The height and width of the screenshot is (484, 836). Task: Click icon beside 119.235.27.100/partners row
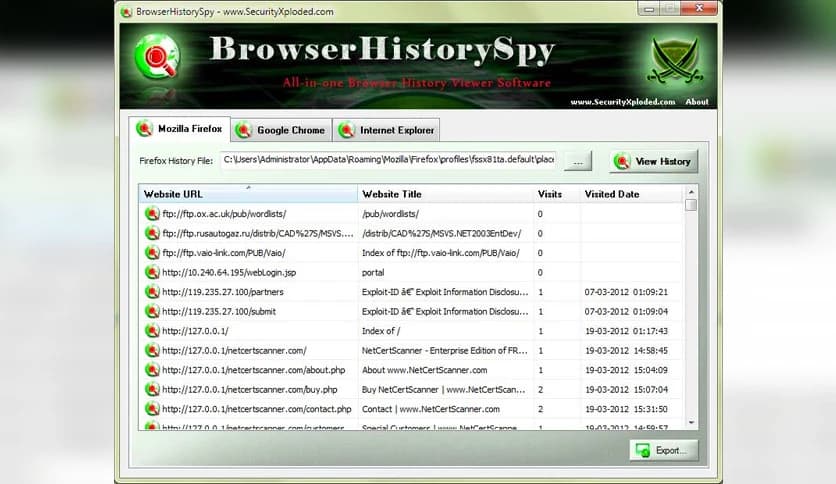click(x=152, y=292)
